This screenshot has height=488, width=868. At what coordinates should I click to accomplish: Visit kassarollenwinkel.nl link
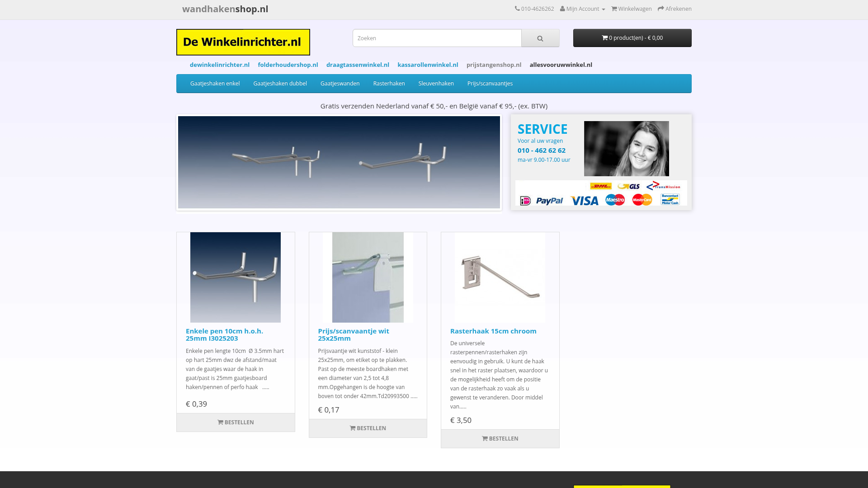click(428, 65)
